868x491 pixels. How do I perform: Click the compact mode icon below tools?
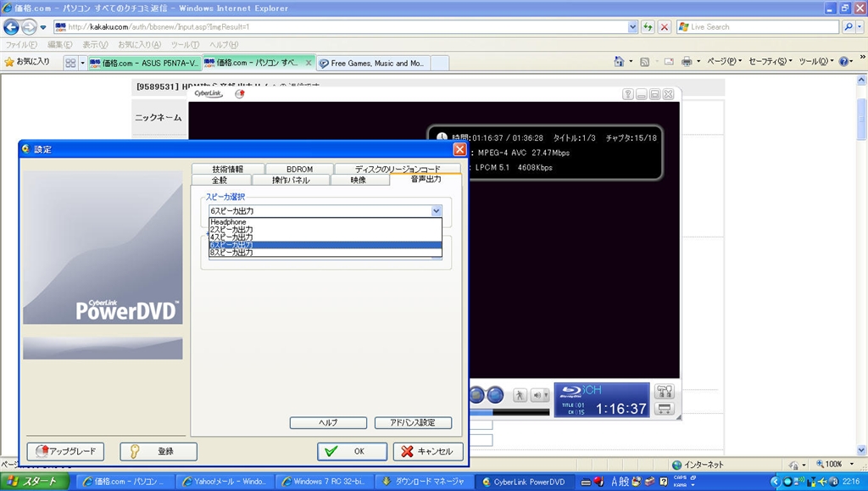(665, 409)
